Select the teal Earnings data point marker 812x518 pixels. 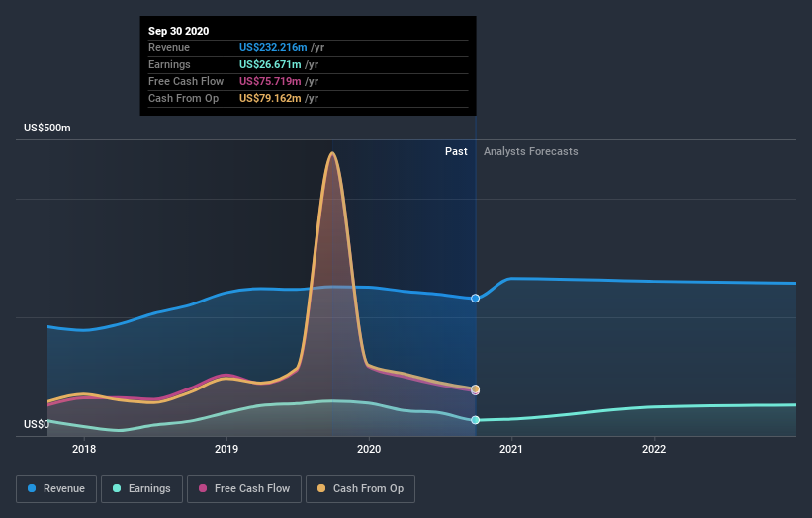476,420
